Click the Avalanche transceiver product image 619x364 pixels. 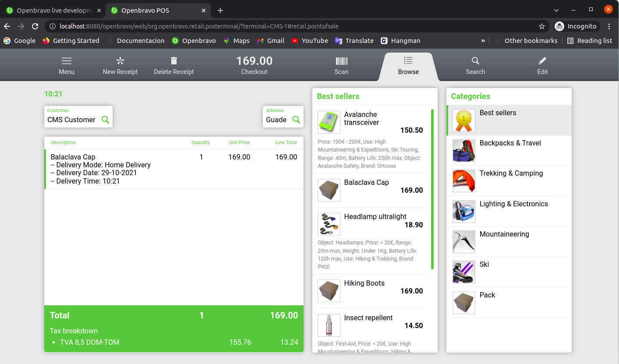[x=329, y=122]
